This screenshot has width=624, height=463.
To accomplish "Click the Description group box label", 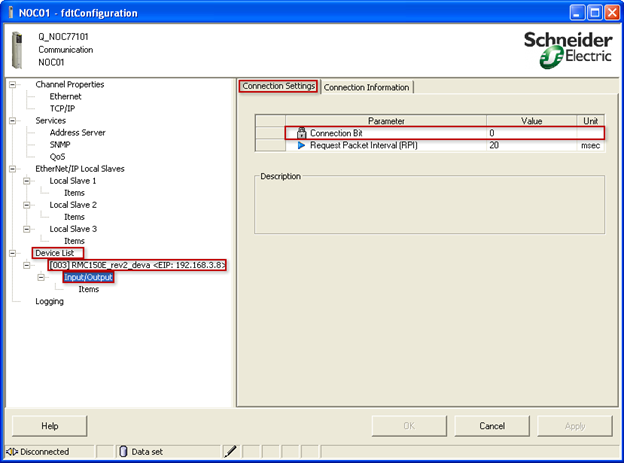I will point(281,176).
